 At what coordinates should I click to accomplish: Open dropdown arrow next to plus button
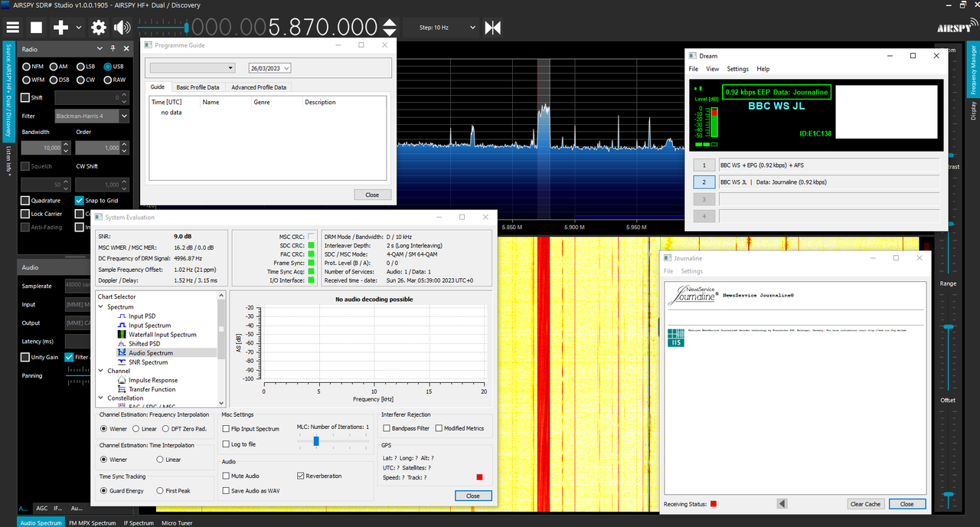(78, 28)
